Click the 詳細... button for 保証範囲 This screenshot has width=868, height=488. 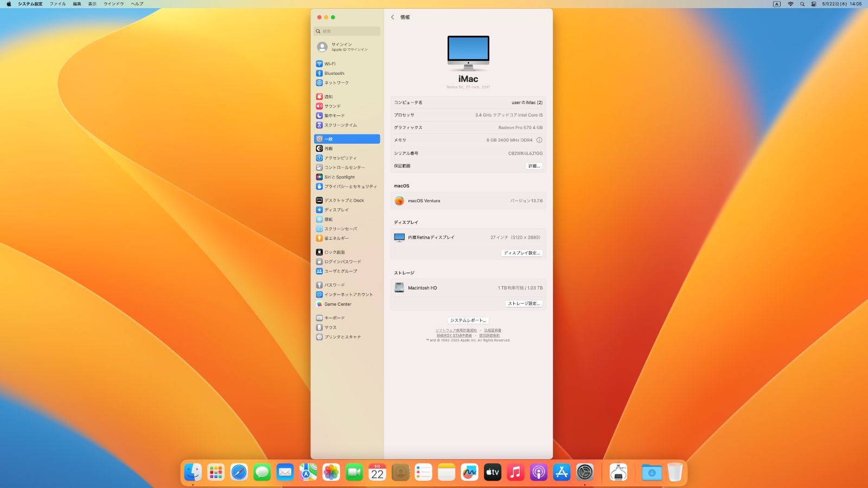[534, 166]
